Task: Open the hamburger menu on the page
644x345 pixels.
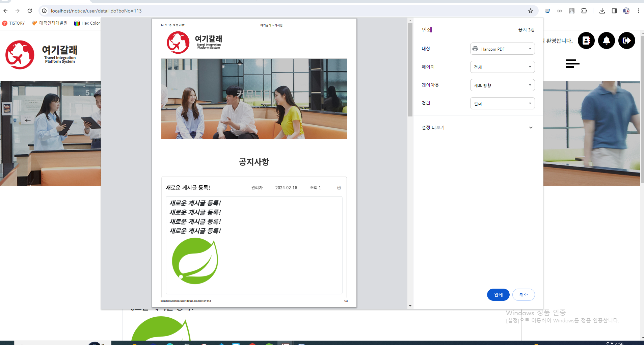Action: pyautogui.click(x=572, y=63)
